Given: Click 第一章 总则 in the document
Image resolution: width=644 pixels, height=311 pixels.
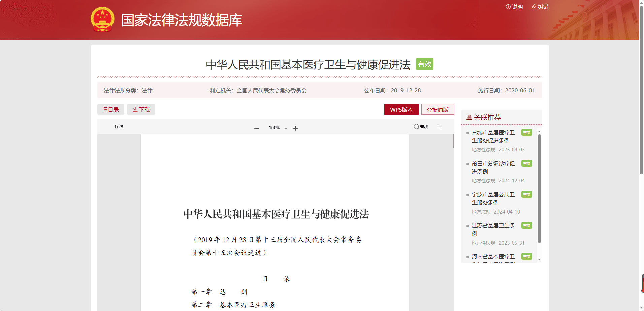Looking at the screenshot, I should (219, 292).
